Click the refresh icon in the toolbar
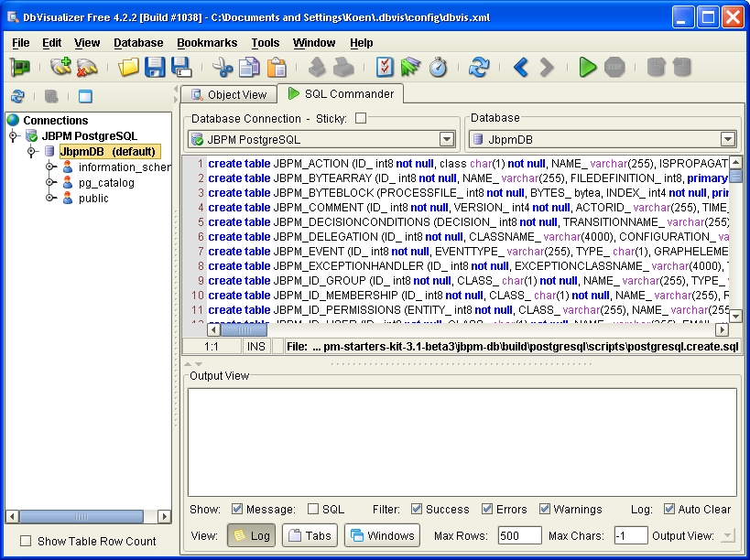The image size is (750, 560). coord(477,66)
